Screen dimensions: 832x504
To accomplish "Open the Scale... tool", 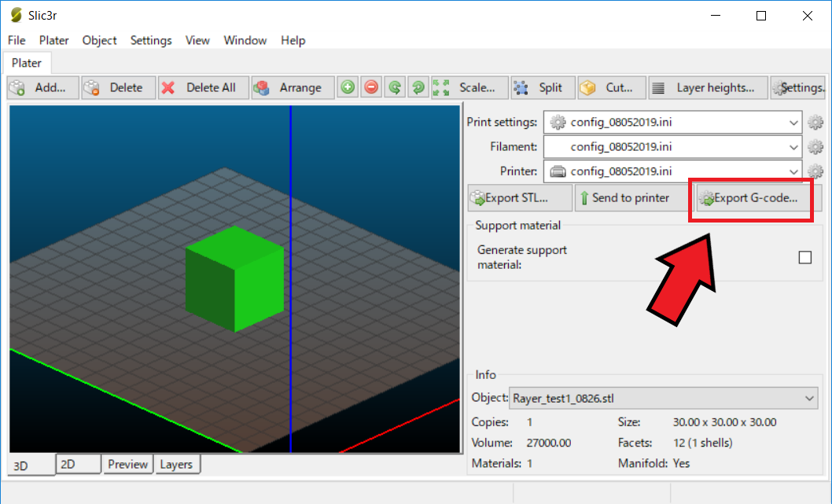I will [469, 87].
